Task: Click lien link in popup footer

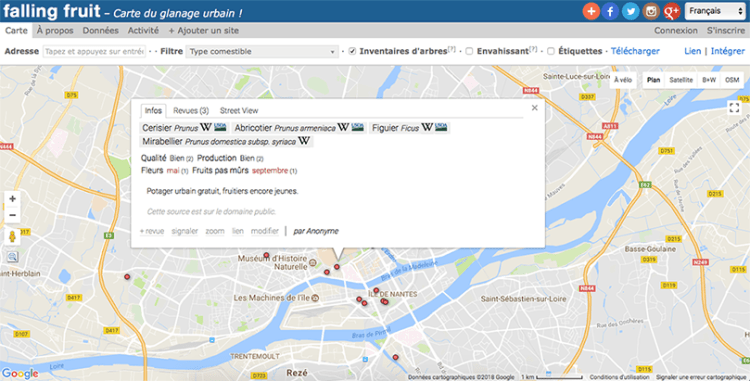Action: (238, 231)
